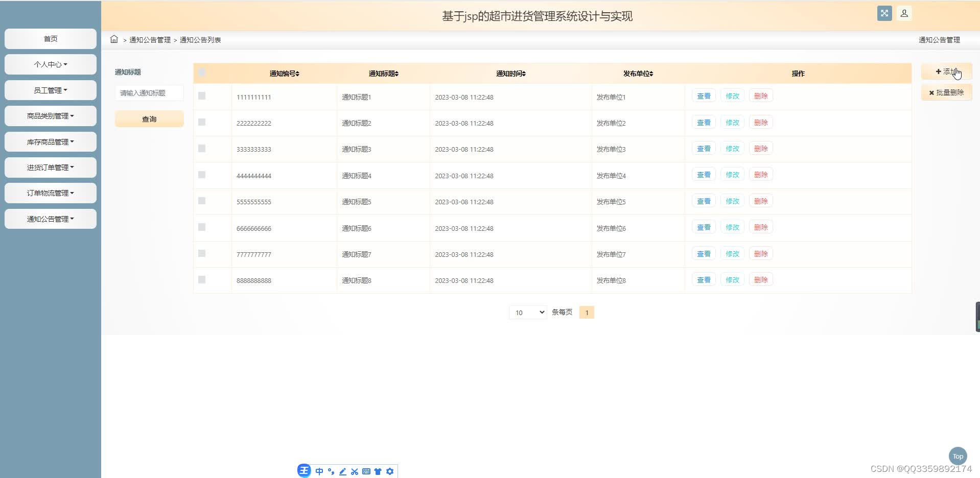Image resolution: width=980 pixels, height=478 pixels.
Task: Expand the 商品类别管理 sidebar menu
Action: click(51, 116)
